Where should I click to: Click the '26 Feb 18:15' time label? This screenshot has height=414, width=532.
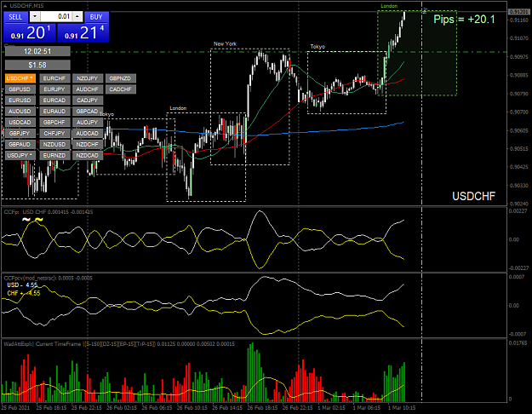(262, 407)
